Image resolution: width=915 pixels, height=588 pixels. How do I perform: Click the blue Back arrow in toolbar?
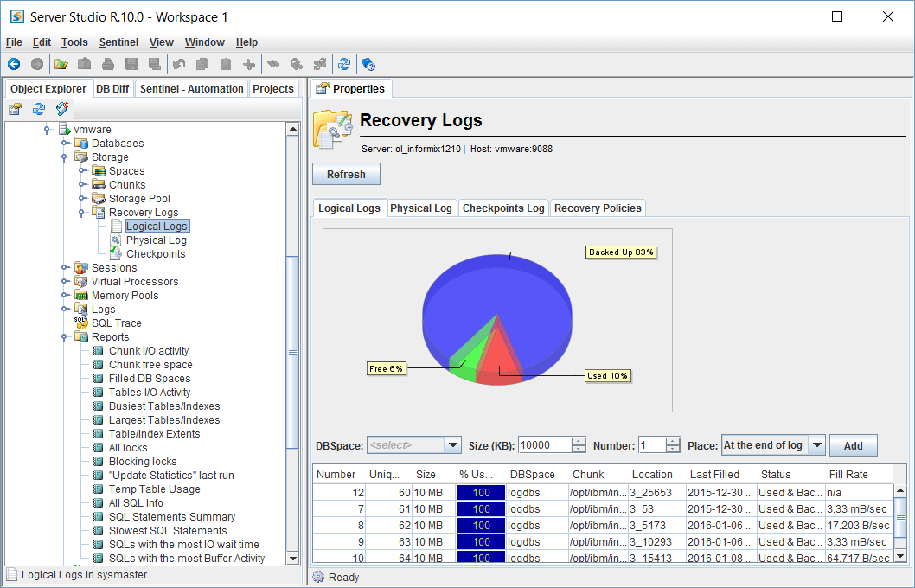point(14,64)
